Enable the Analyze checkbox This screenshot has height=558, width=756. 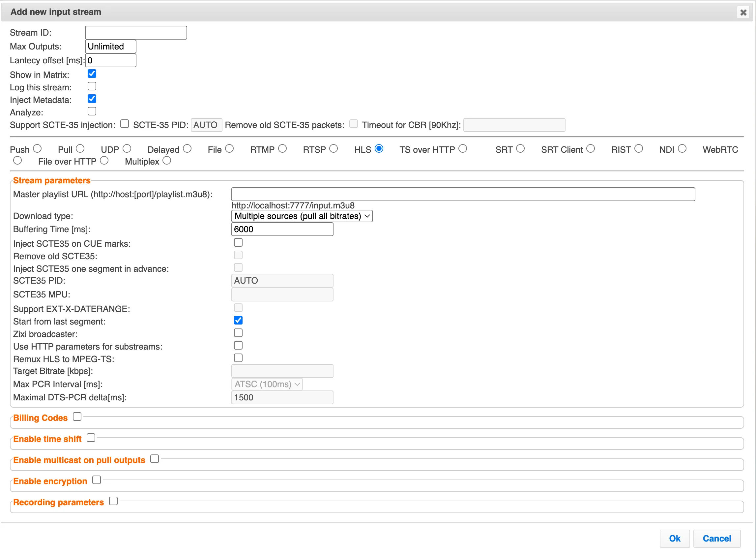92,111
